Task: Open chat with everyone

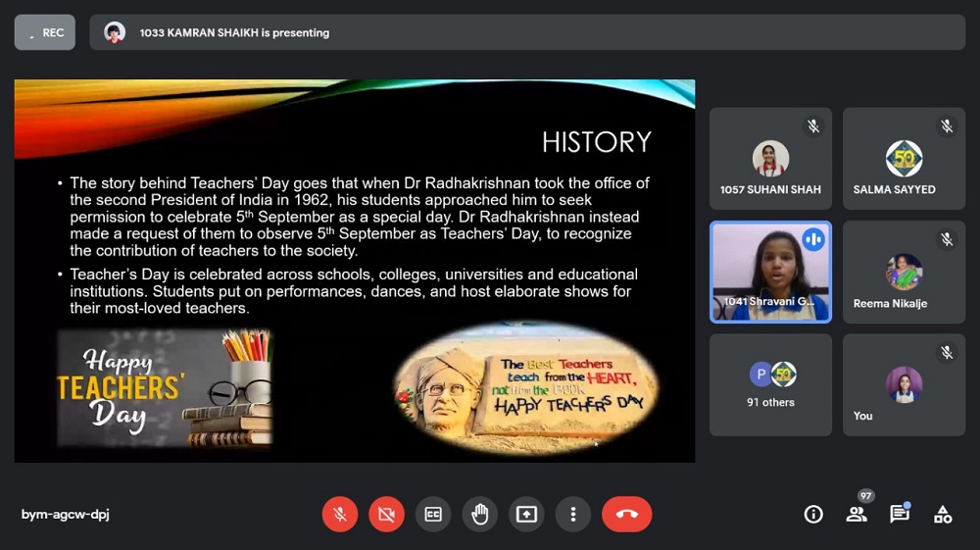Action: [899, 514]
